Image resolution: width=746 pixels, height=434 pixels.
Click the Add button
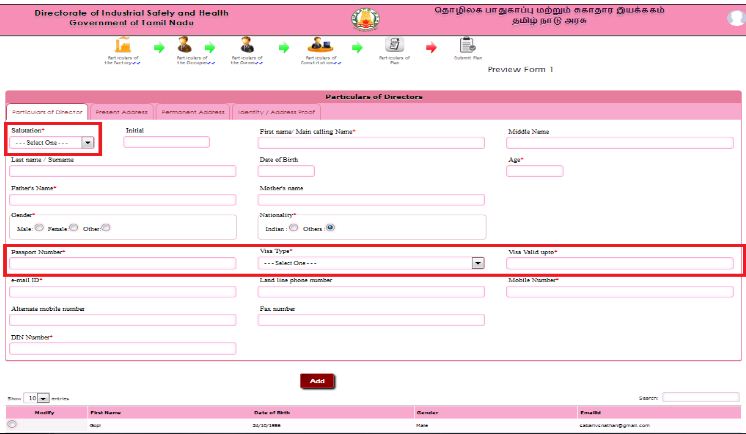click(x=317, y=381)
